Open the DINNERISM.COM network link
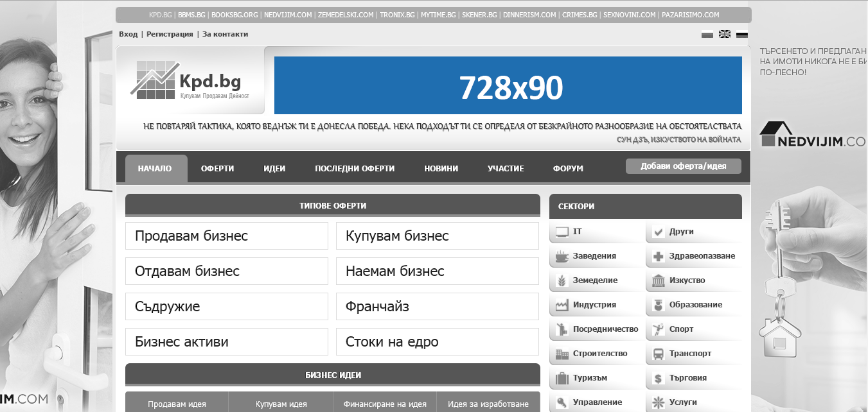Image resolution: width=868 pixels, height=412 pixels. coord(529,15)
